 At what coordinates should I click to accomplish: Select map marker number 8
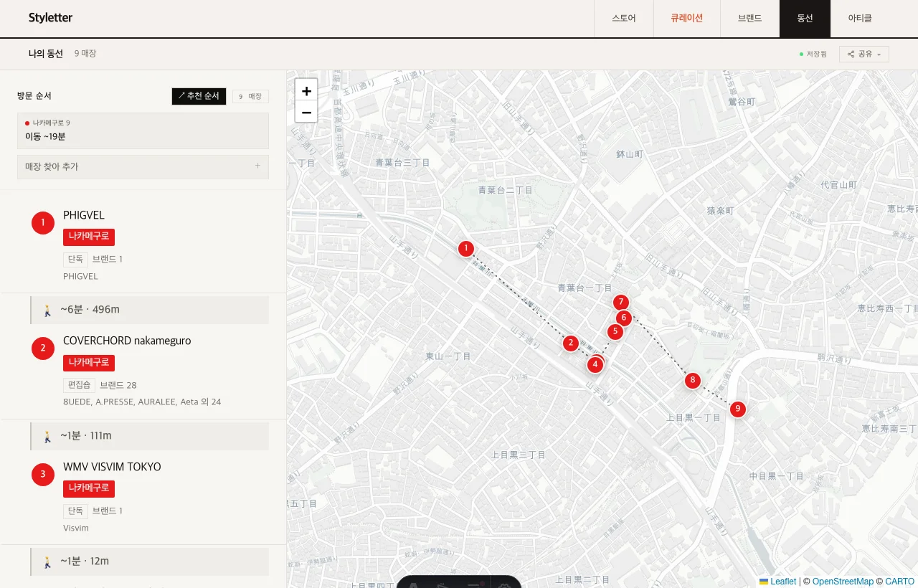click(x=692, y=381)
